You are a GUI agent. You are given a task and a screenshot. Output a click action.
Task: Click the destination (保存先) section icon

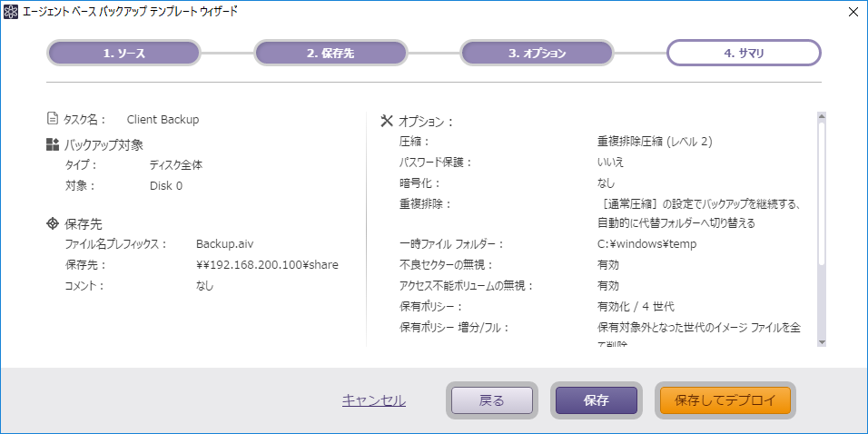52,223
